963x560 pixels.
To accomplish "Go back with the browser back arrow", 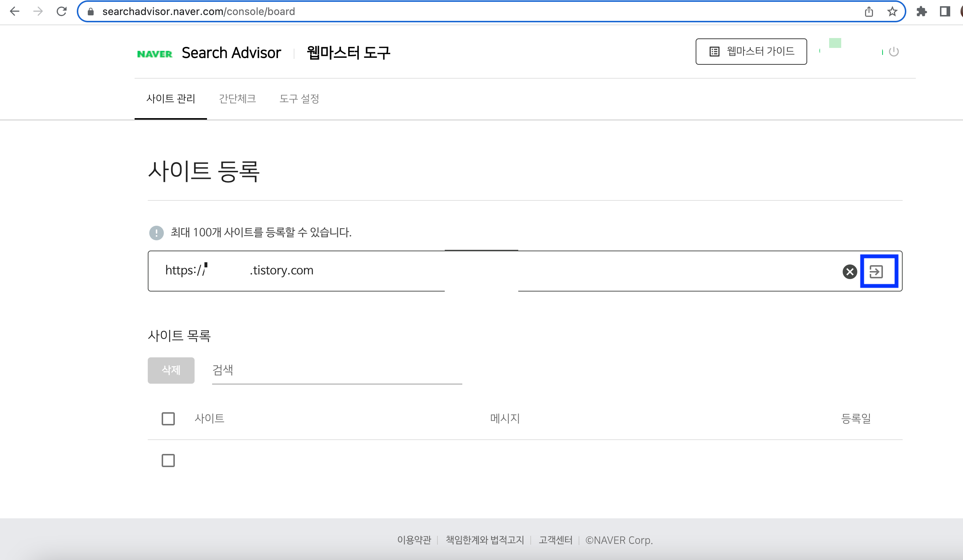I will click(x=15, y=11).
